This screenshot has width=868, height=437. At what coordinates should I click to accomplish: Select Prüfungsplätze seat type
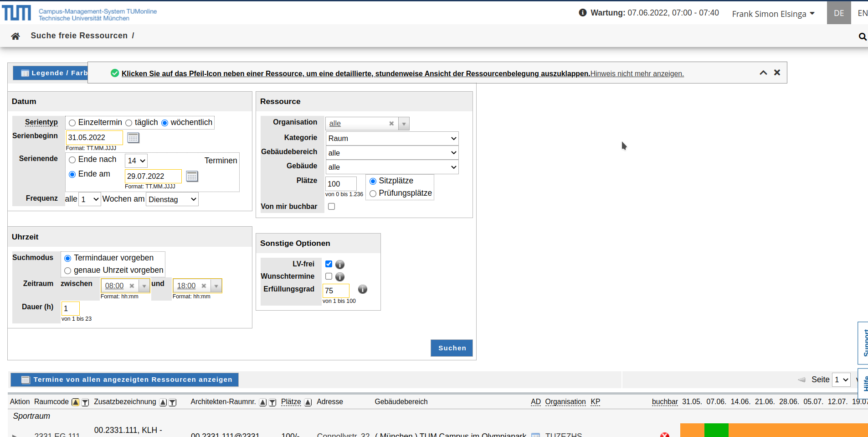373,194
